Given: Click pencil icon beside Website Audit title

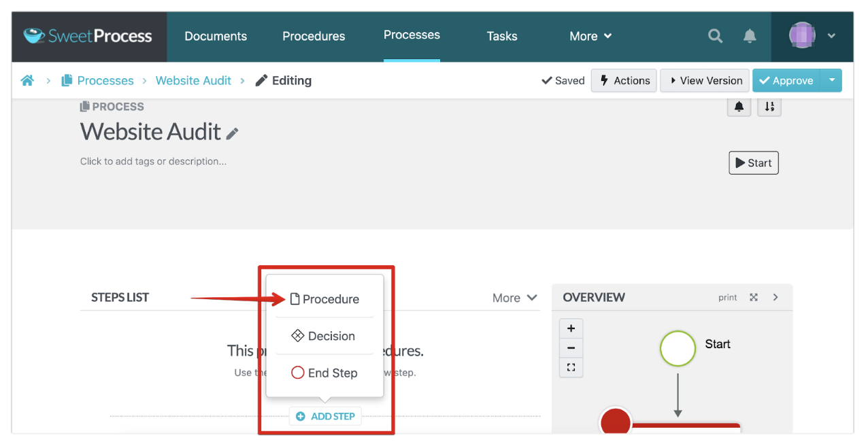Looking at the screenshot, I should 233,134.
